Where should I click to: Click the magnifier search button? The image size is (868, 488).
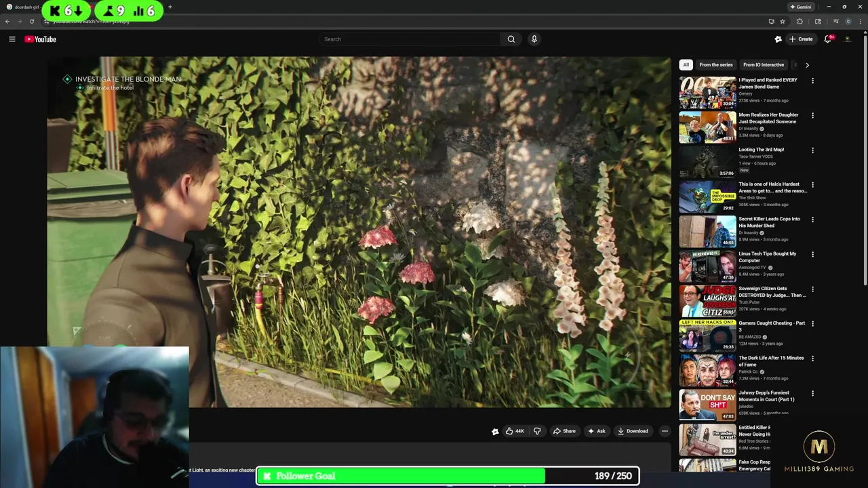click(x=511, y=39)
